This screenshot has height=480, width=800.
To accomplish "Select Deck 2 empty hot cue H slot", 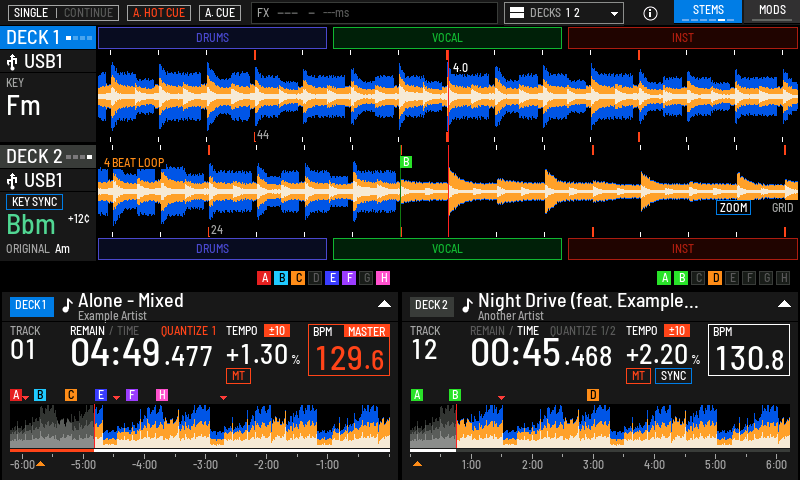I will (783, 278).
